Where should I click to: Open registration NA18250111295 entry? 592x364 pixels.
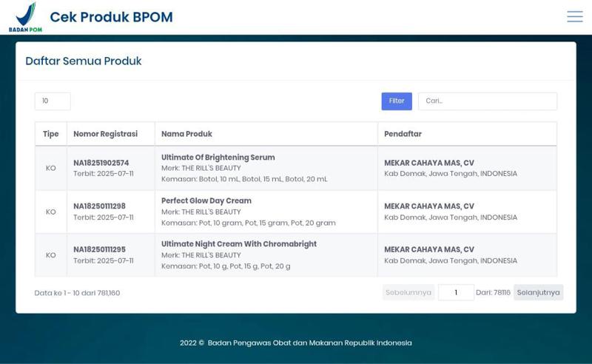99,250
